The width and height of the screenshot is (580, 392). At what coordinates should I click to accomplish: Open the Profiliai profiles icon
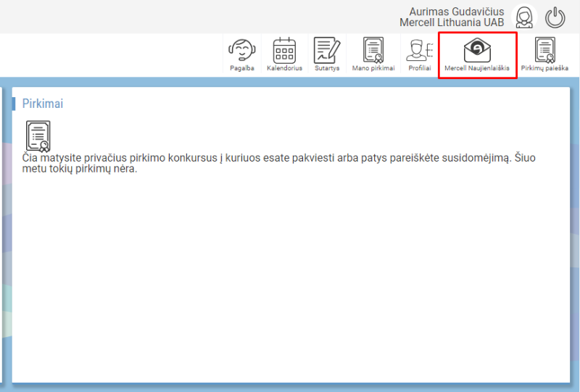(x=418, y=50)
